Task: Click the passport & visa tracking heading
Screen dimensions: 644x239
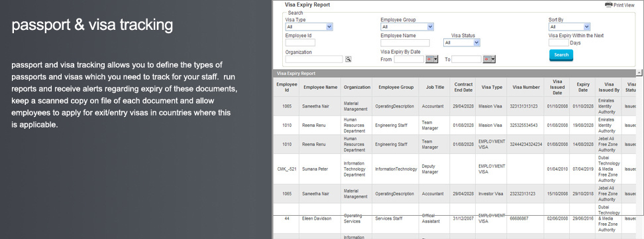Action: [x=92, y=25]
